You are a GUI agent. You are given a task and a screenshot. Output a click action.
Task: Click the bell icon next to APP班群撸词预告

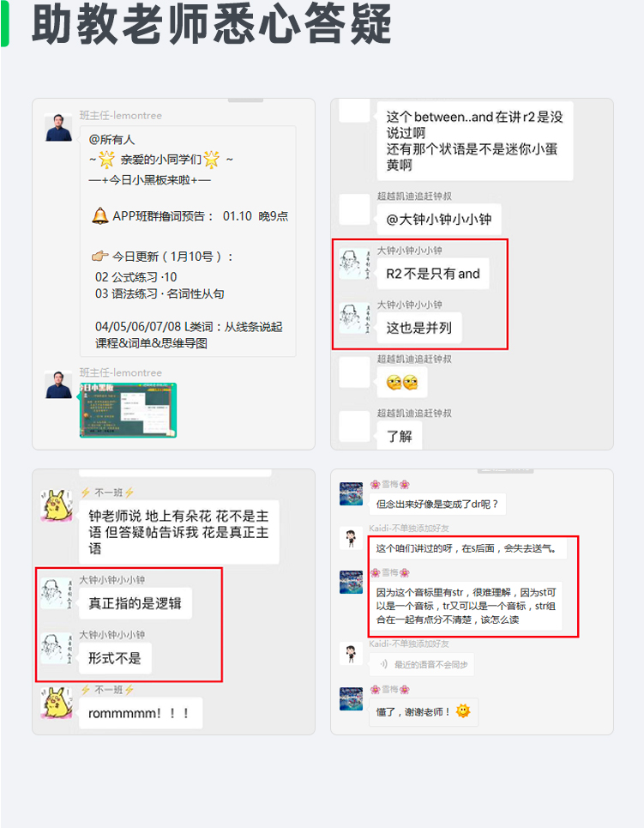[x=99, y=216]
